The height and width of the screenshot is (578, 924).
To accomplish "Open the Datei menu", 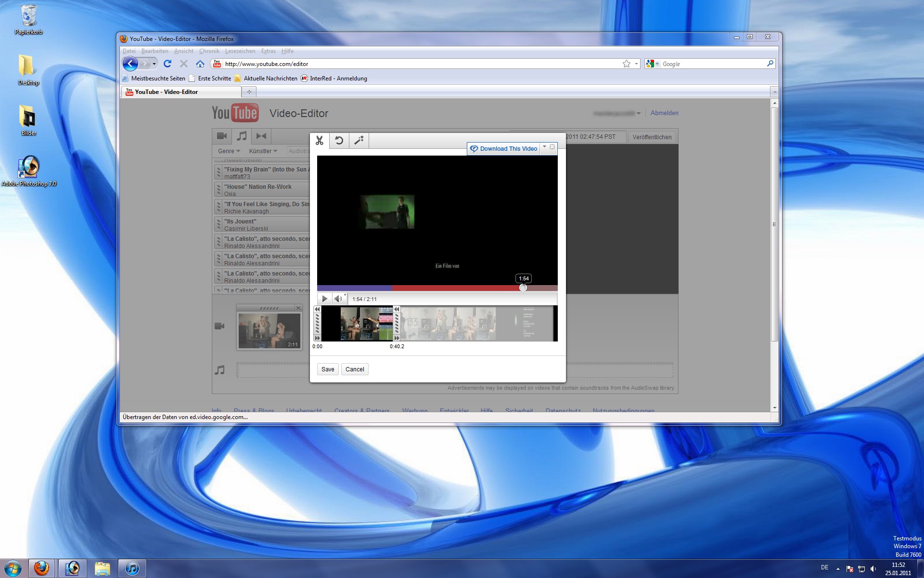I will click(129, 51).
